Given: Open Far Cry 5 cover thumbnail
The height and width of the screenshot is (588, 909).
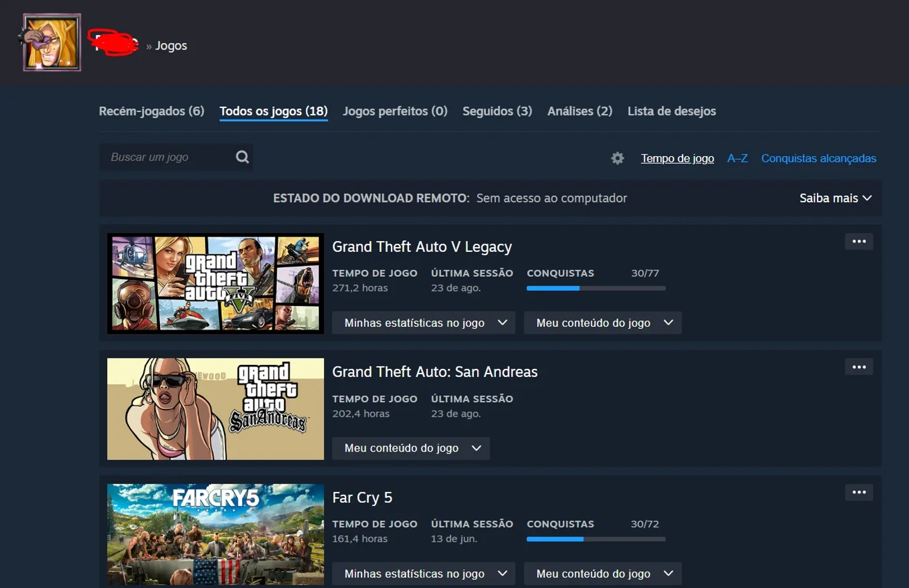Looking at the screenshot, I should (216, 534).
